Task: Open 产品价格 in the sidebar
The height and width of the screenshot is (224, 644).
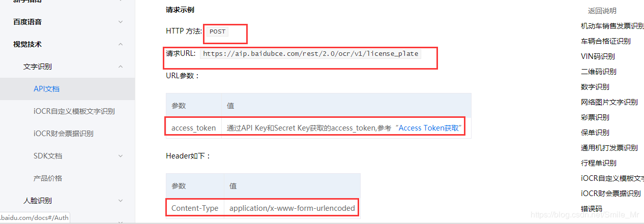Action: point(48,178)
